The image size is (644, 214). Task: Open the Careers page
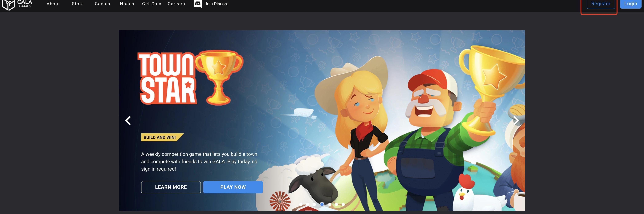click(176, 4)
